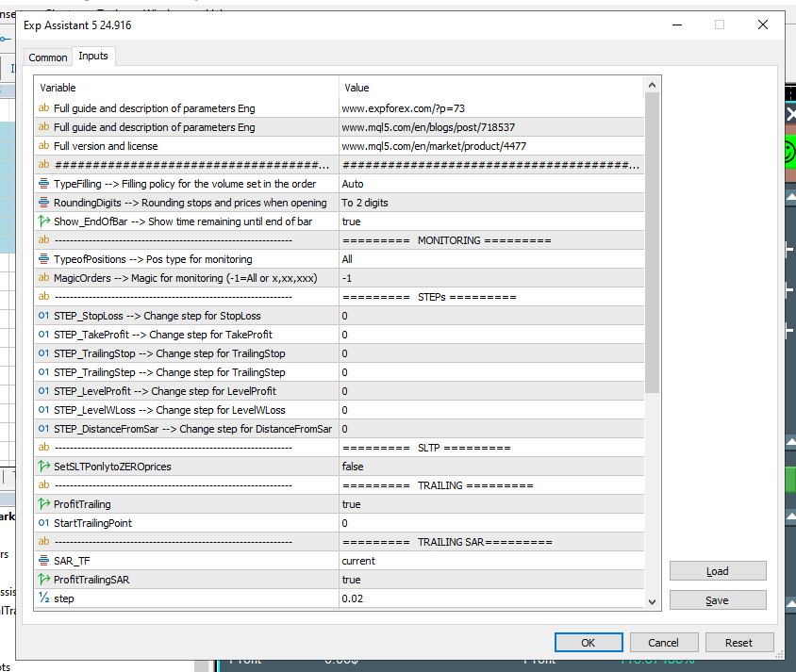
Task: Click the string icon next to MagicOrders
Action: pyautogui.click(x=44, y=277)
